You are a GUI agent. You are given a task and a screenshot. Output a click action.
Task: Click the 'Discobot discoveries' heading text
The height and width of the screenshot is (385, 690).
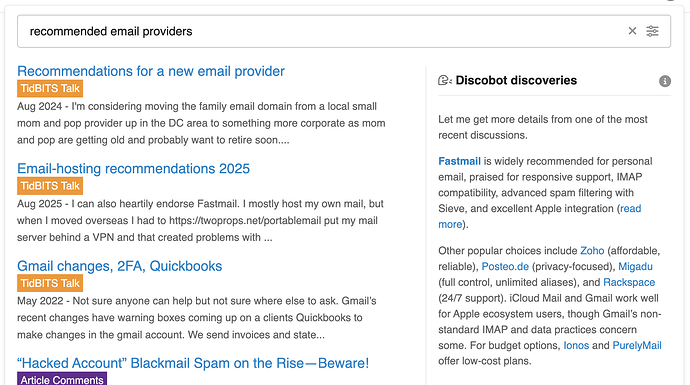516,80
